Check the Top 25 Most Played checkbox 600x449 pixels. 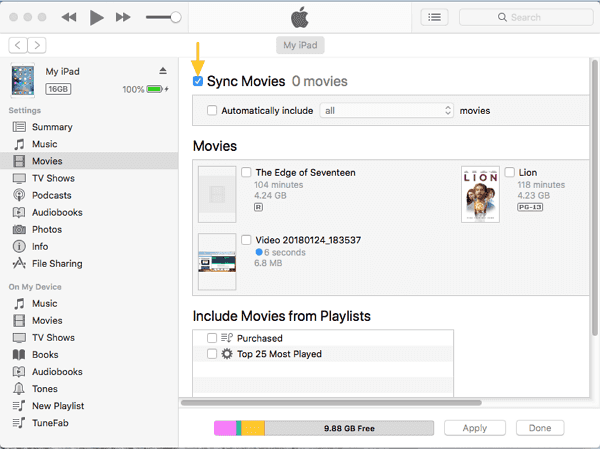[x=212, y=354]
